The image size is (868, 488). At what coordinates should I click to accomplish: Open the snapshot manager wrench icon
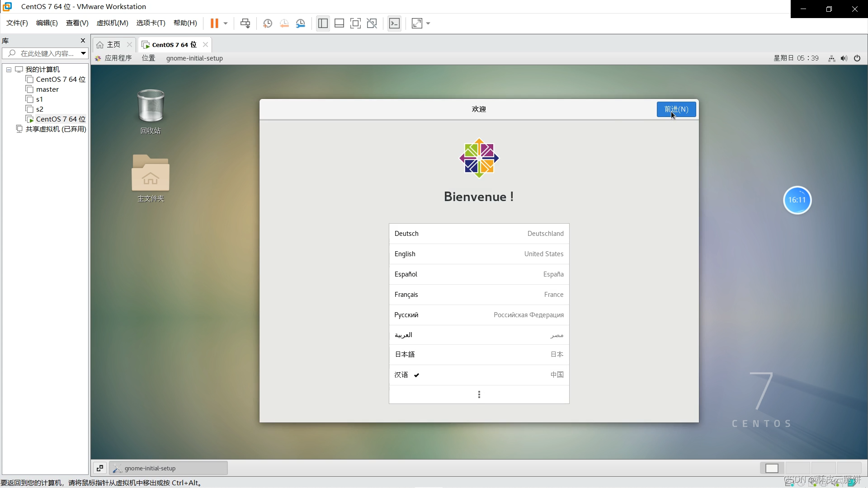301,23
